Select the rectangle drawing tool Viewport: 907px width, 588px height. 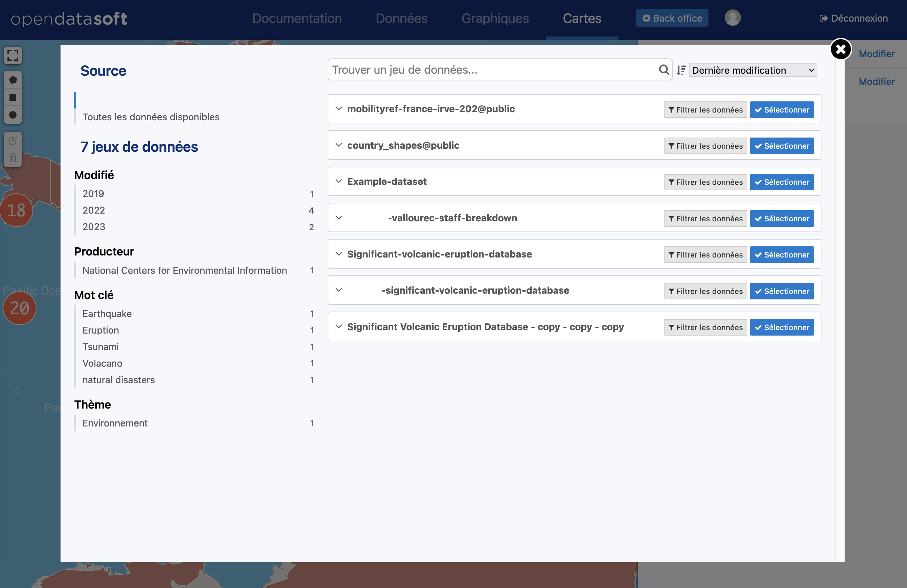[x=13, y=97]
